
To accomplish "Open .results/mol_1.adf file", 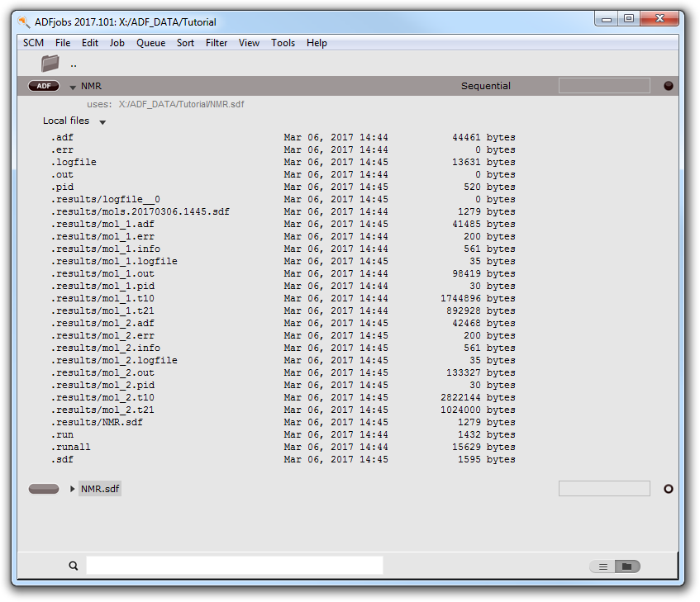I will coord(102,225).
